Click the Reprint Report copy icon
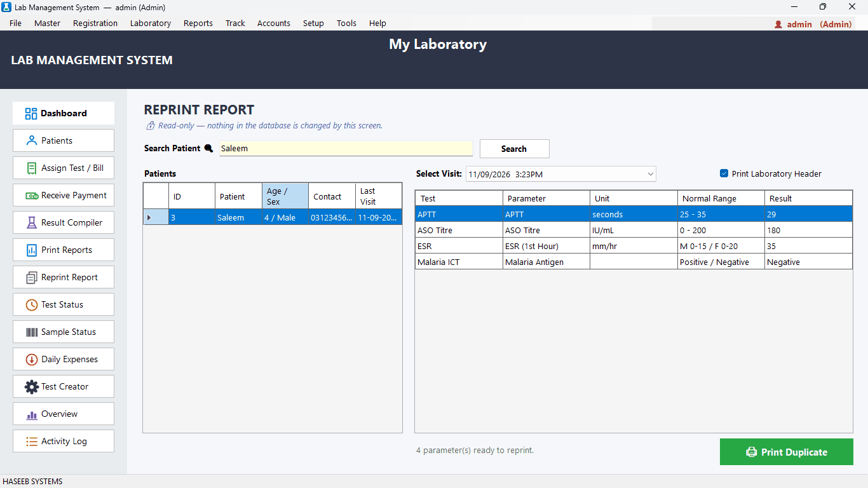Screen dimensions: 868x488 pos(31,278)
